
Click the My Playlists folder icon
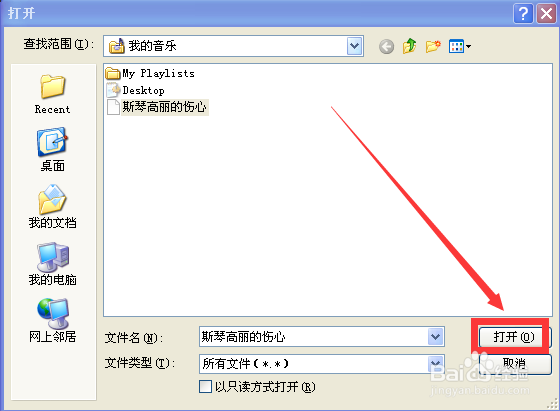(113, 74)
